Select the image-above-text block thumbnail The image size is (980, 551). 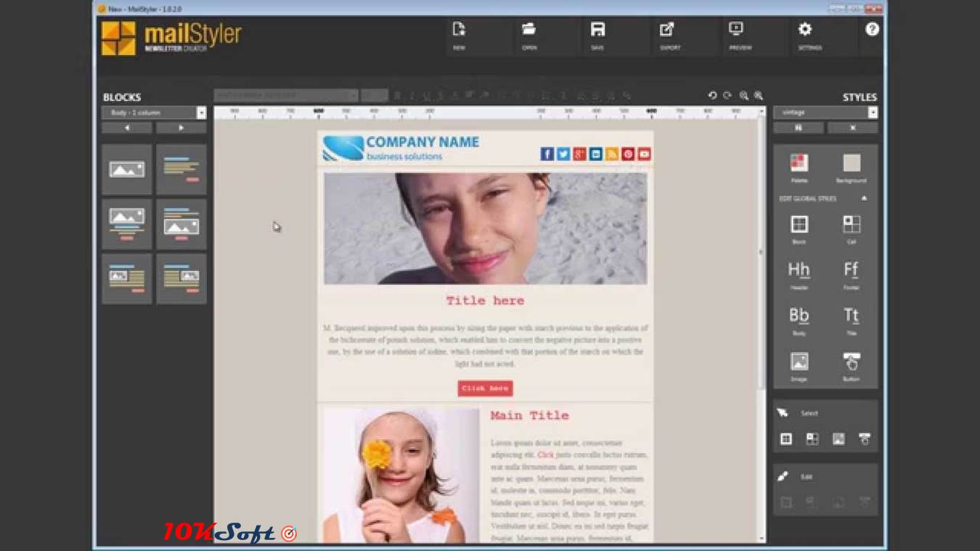coord(127,224)
